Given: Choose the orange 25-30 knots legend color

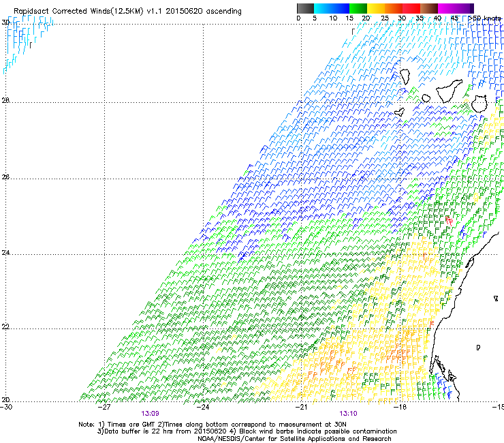Looking at the screenshot, I should coord(394,8).
